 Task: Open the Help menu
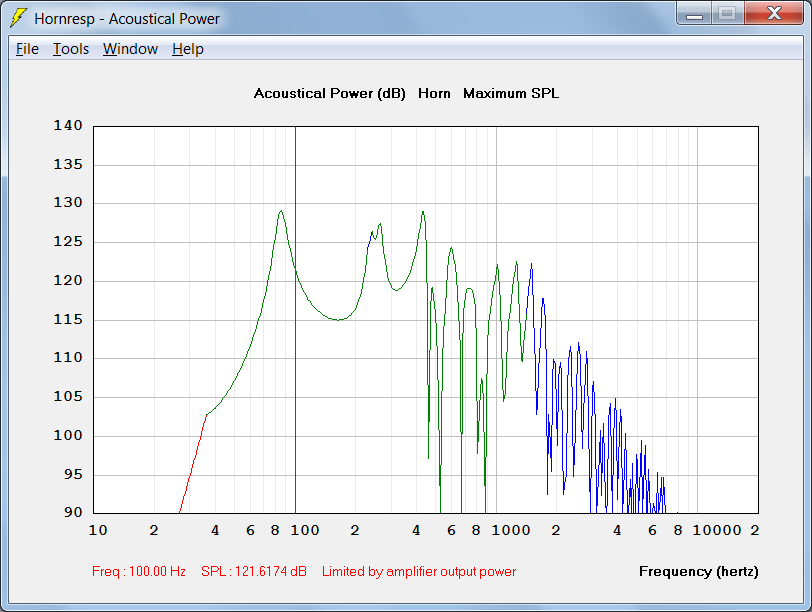point(188,49)
